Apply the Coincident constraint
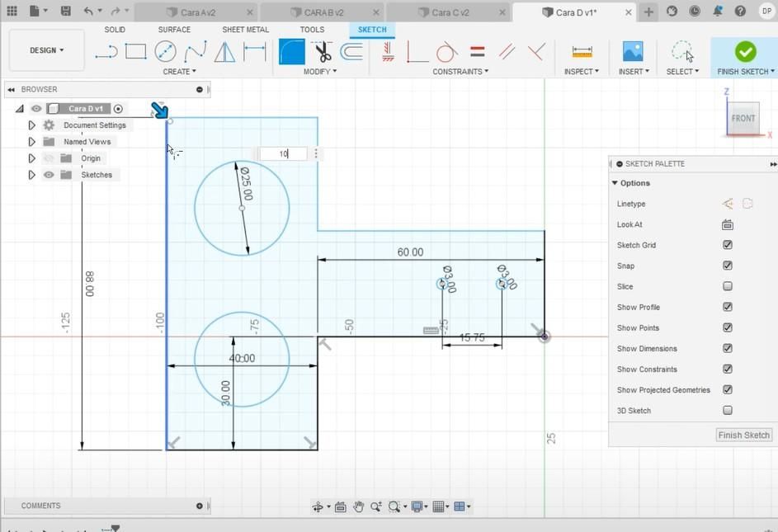The width and height of the screenshot is (778, 532). (536, 52)
